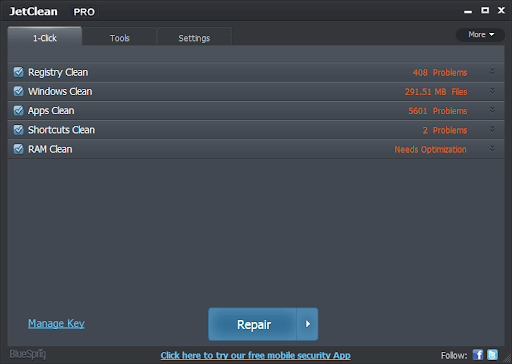This screenshot has width=512, height=364.
Task: Open the Manage Key link
Action: click(56, 323)
